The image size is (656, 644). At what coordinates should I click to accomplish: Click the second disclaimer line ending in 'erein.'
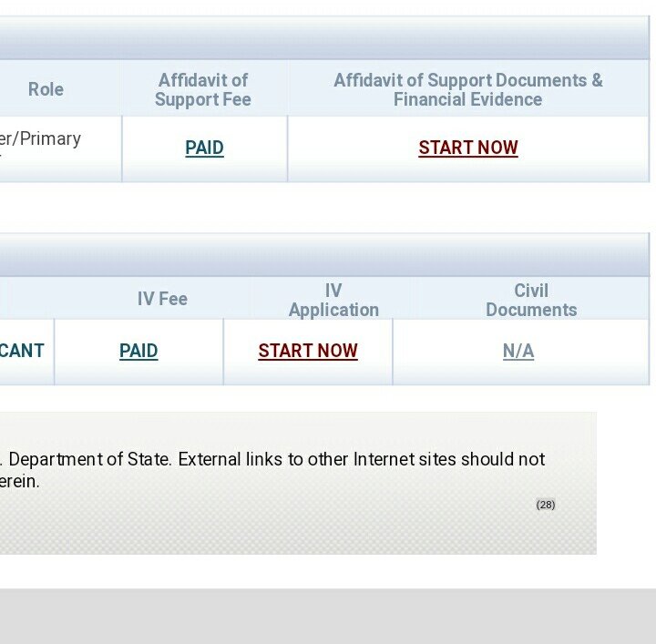(x=20, y=482)
